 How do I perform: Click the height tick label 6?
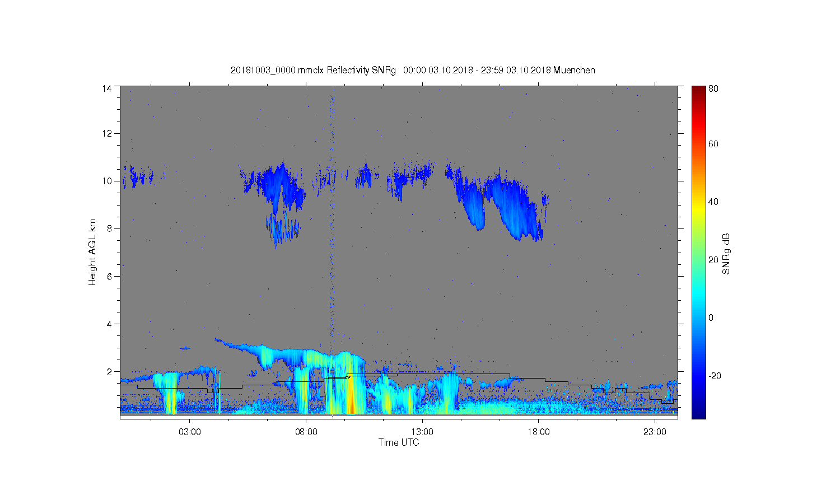(109, 276)
